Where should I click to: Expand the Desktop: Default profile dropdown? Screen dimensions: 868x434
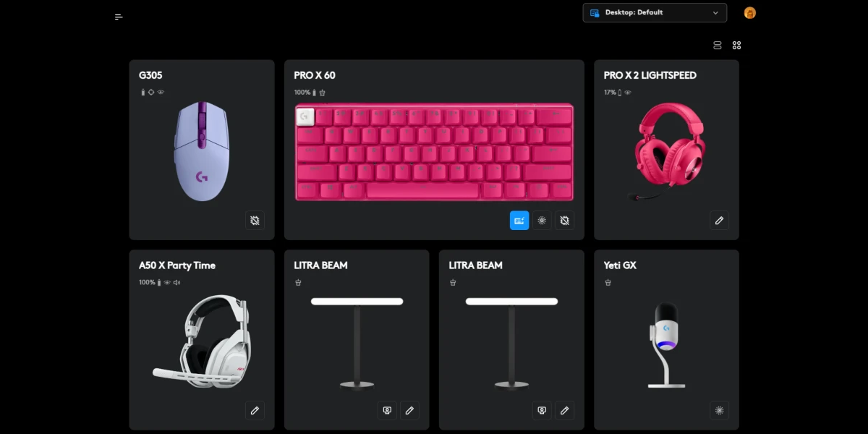tap(655, 12)
